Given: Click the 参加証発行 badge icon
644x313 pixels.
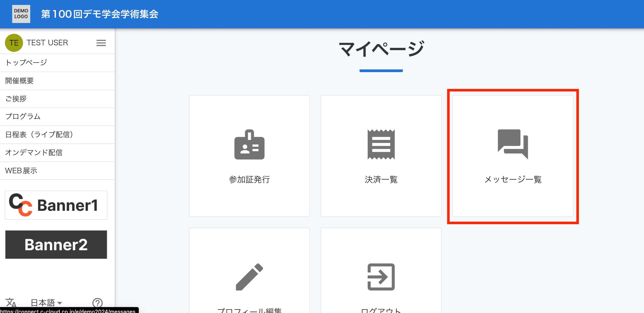Looking at the screenshot, I should click(249, 144).
